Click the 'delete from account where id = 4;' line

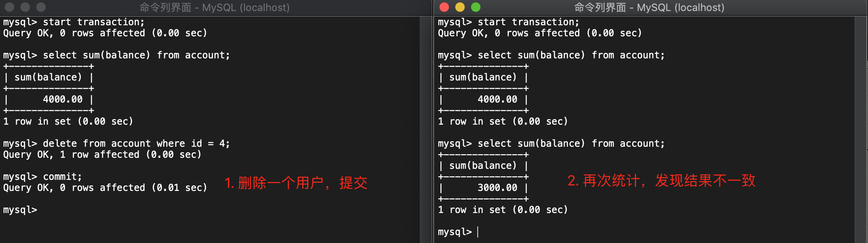click(x=117, y=144)
